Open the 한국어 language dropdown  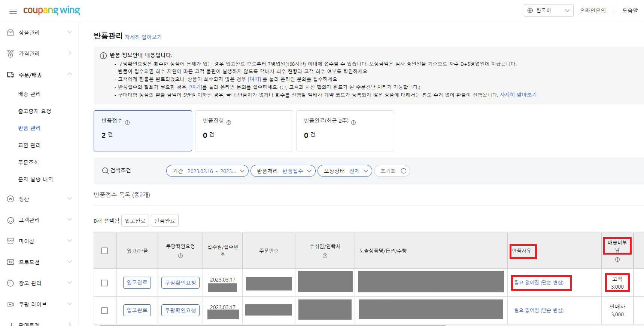549,10
